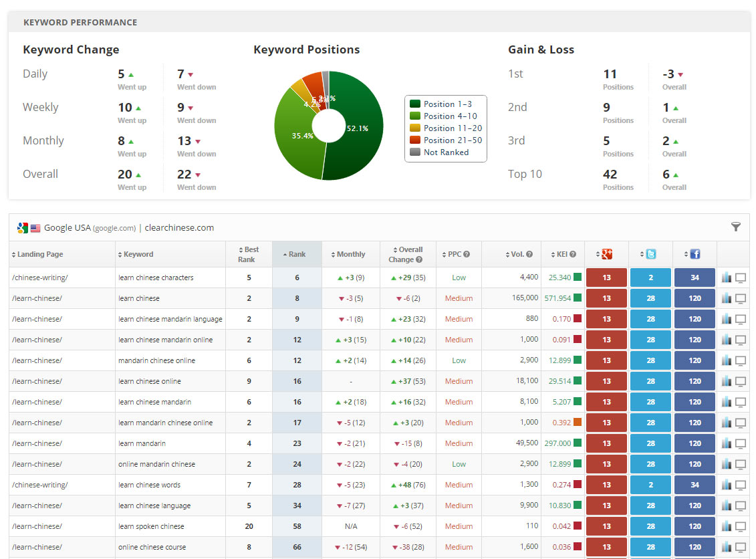Open bar chart icon for learn mandarin row

coord(727,443)
